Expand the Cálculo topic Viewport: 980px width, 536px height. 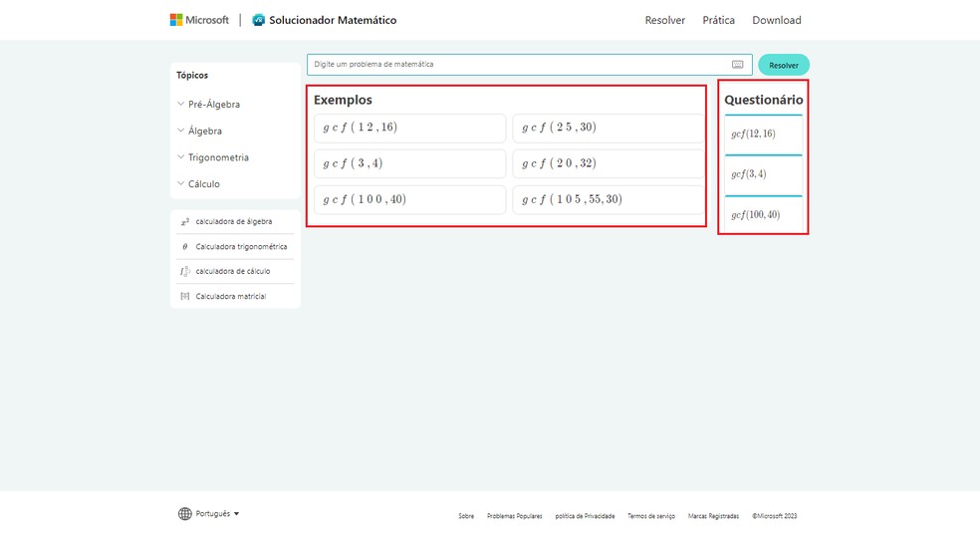pyautogui.click(x=198, y=184)
